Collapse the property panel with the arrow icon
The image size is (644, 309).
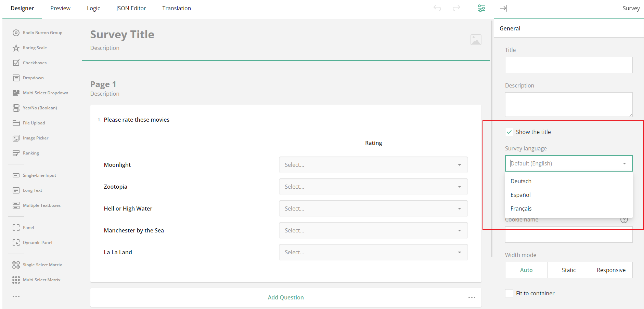[503, 8]
